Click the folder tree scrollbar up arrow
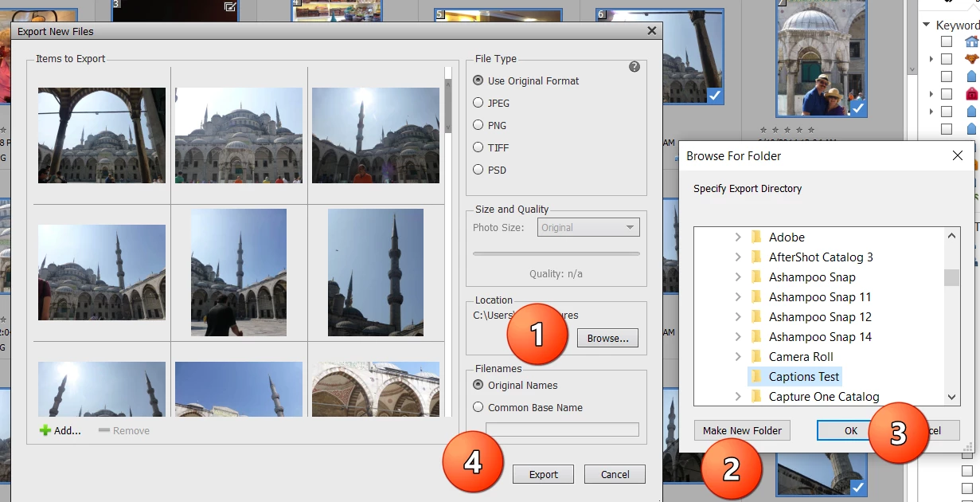 (x=951, y=236)
